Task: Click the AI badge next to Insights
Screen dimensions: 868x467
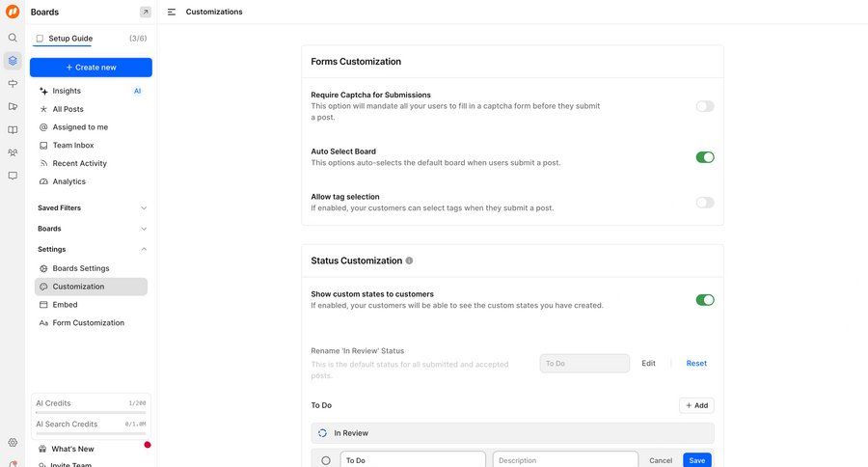Action: [137, 91]
